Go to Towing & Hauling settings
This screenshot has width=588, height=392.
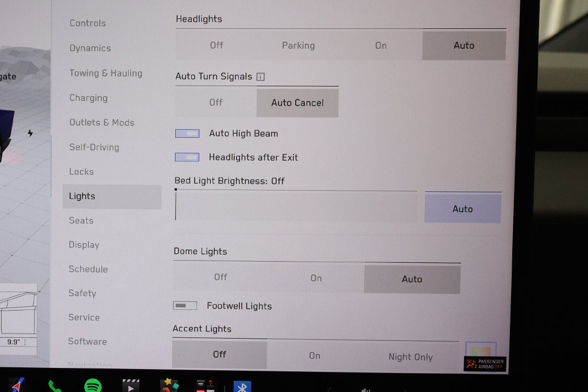pyautogui.click(x=106, y=73)
